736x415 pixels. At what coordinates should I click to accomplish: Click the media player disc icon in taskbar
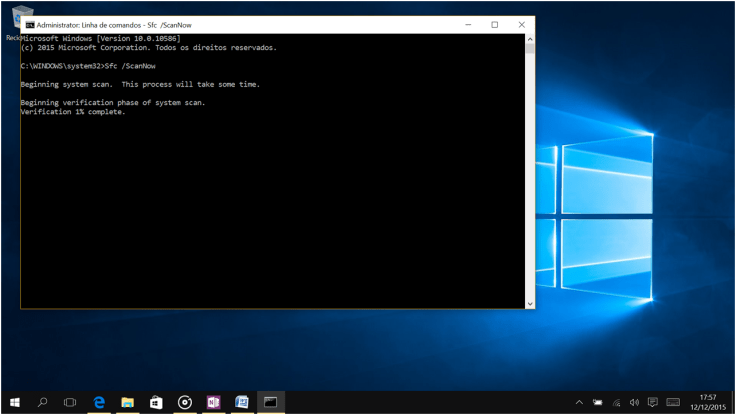[185, 402]
